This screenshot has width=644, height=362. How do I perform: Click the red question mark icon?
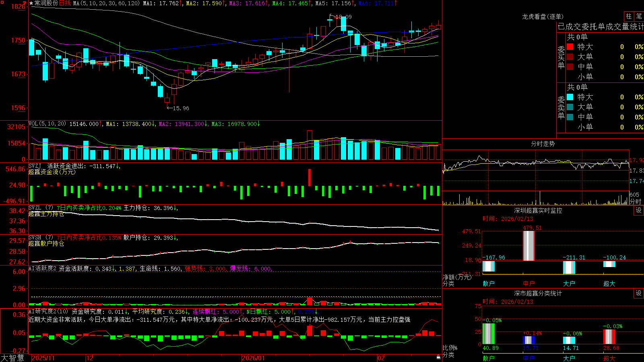click(x=25, y=3)
